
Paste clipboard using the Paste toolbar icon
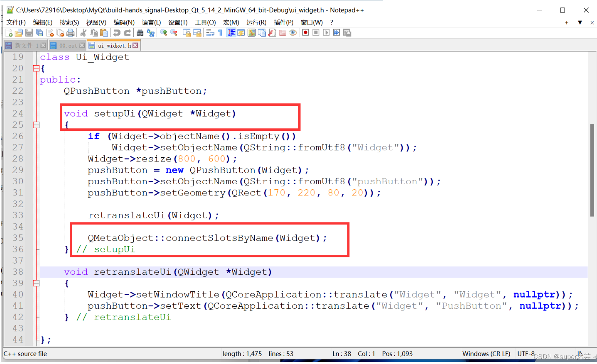[x=104, y=33]
